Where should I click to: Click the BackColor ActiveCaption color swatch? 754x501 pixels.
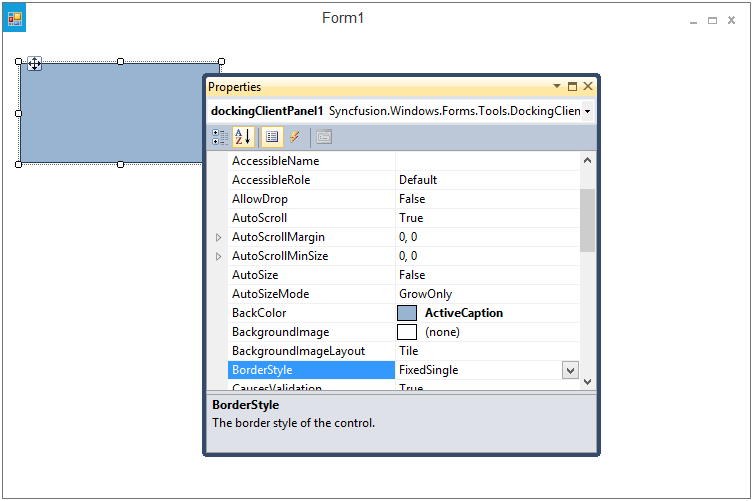(407, 313)
